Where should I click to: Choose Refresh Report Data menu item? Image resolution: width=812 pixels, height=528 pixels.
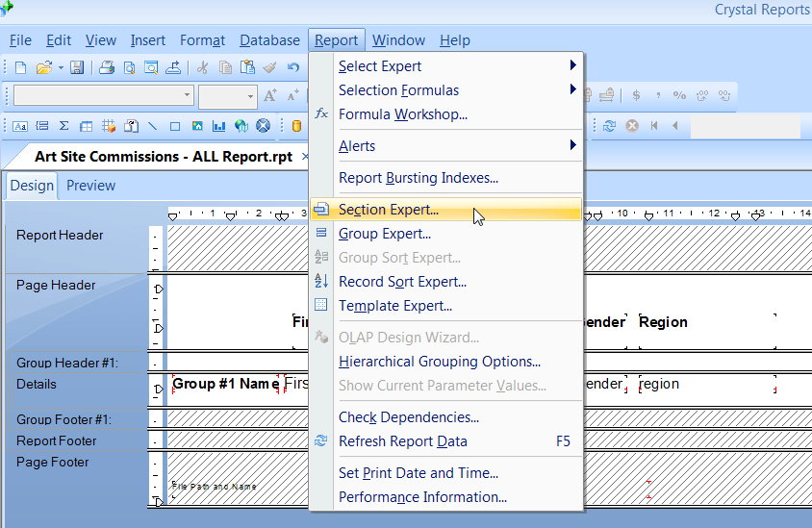[x=445, y=441]
